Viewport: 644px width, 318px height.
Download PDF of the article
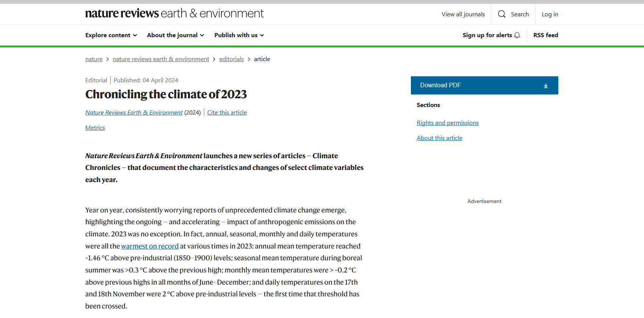pos(484,85)
